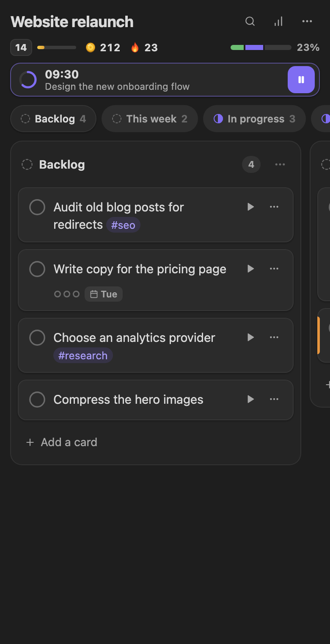Click the 212 coin count

click(x=110, y=47)
